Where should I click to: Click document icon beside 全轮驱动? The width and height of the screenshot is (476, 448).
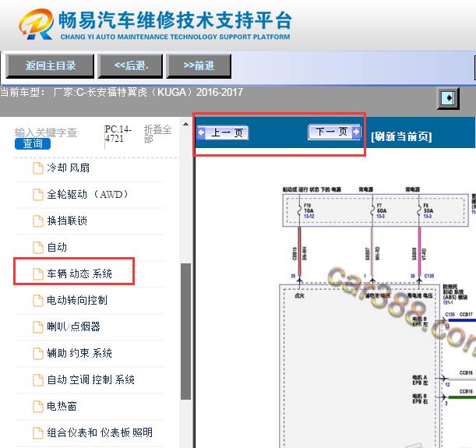38,195
